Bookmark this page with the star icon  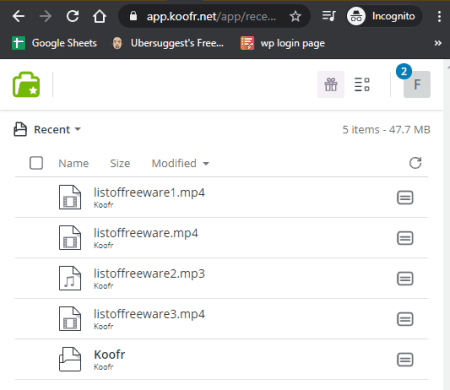(295, 16)
